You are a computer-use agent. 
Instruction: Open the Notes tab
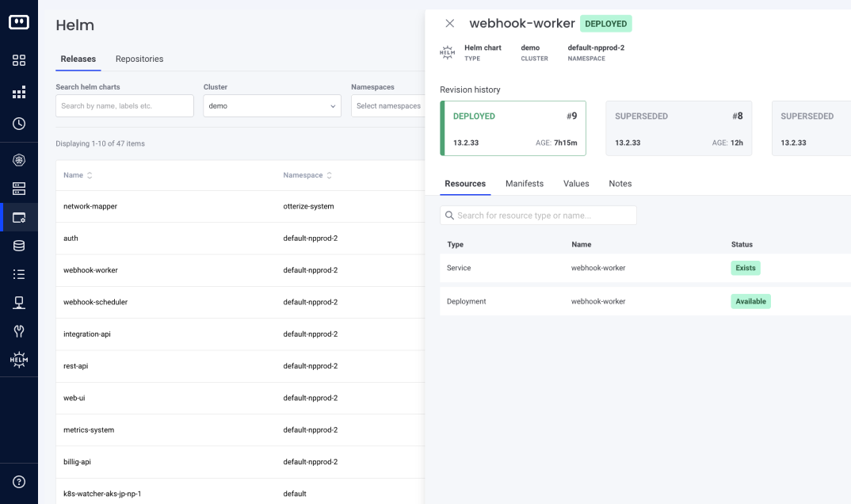tap(620, 183)
